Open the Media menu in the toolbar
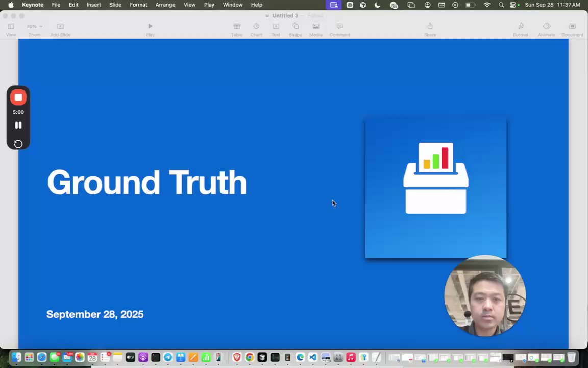Image resolution: width=588 pixels, height=368 pixels. tap(316, 29)
